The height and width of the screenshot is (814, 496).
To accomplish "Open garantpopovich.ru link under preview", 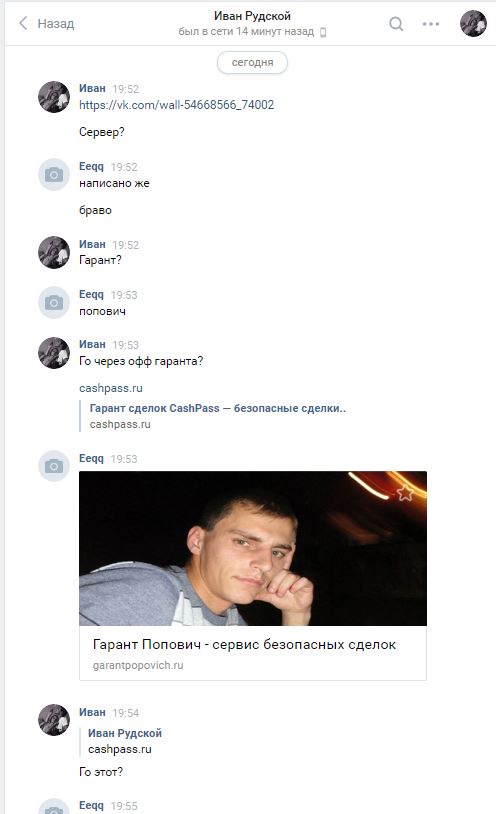I will point(138,665).
